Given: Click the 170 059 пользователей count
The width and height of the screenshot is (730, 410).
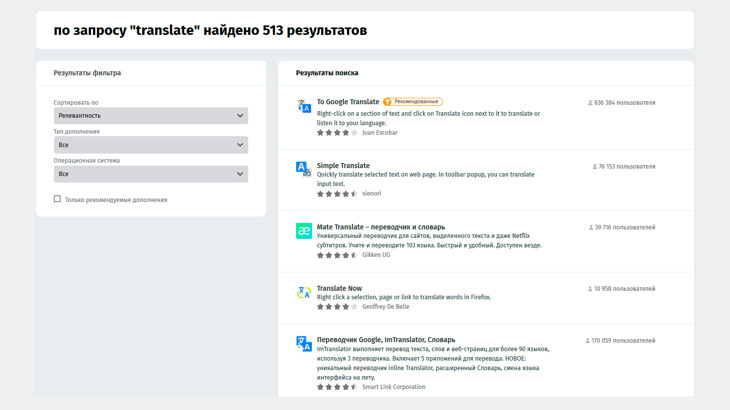Looking at the screenshot, I should pyautogui.click(x=623, y=341).
